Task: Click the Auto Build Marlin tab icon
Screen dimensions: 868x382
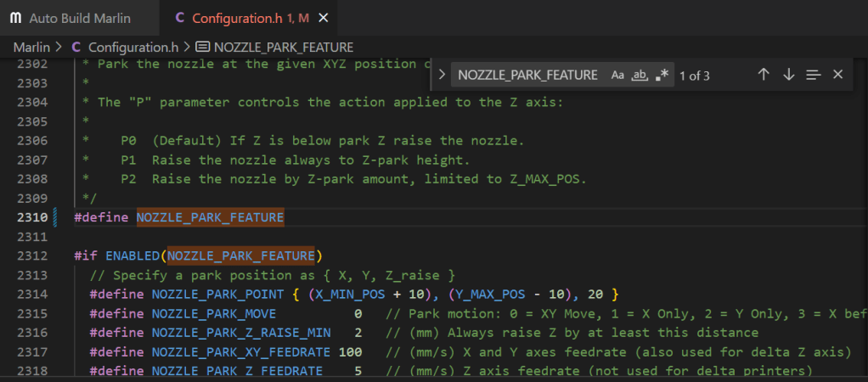Action: 15,18
